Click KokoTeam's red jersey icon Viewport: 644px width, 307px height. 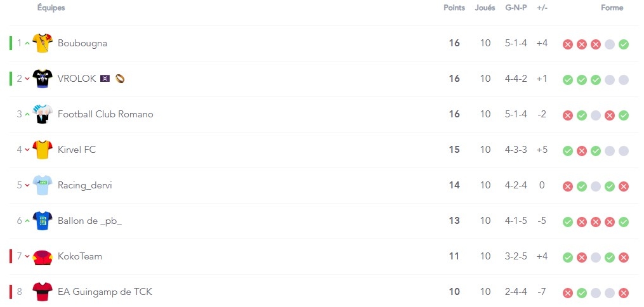(x=43, y=257)
